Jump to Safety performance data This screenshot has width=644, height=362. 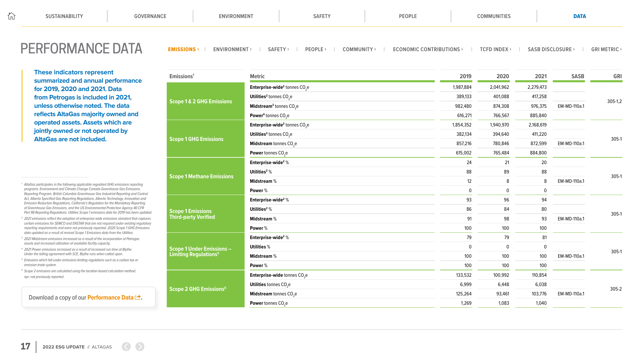click(278, 49)
